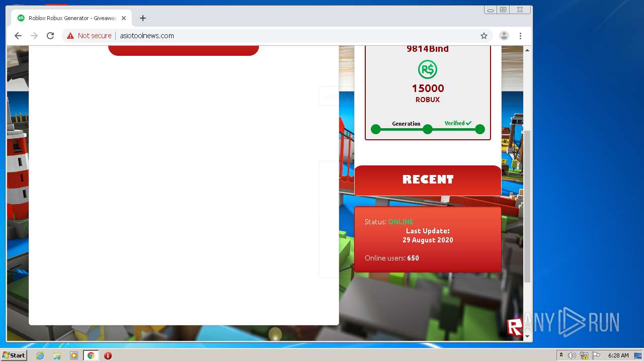
Task: Click the last Verified progress dot
Action: [480, 129]
